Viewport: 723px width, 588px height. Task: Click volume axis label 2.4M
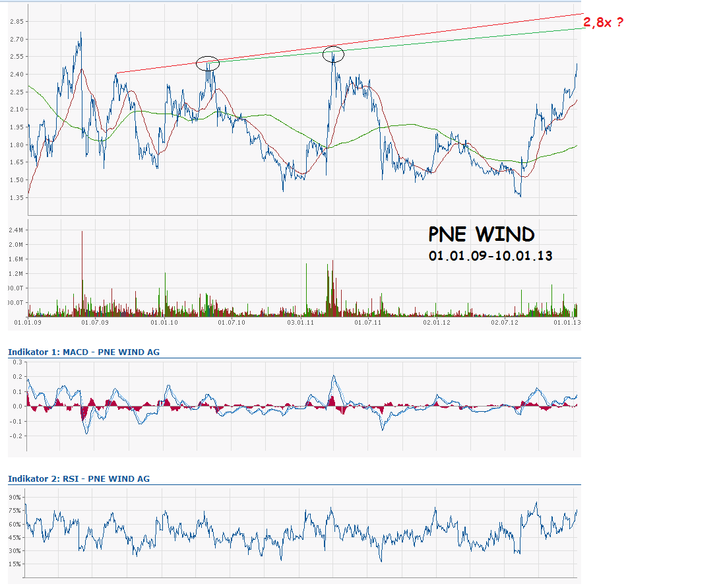[16, 230]
